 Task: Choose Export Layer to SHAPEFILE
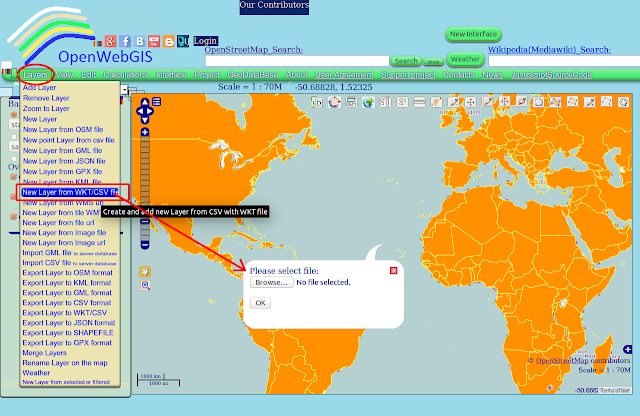click(x=68, y=333)
